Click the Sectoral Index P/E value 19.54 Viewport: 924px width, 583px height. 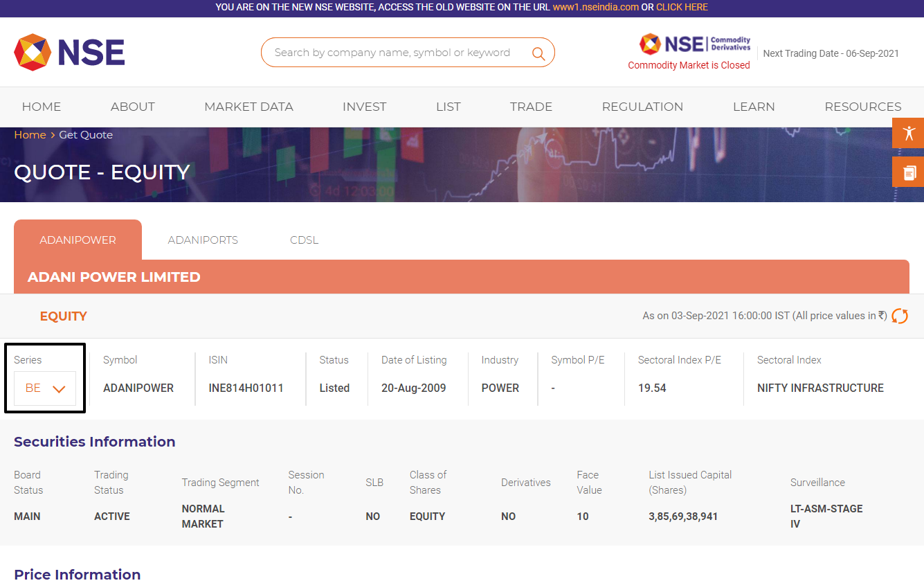coord(652,388)
